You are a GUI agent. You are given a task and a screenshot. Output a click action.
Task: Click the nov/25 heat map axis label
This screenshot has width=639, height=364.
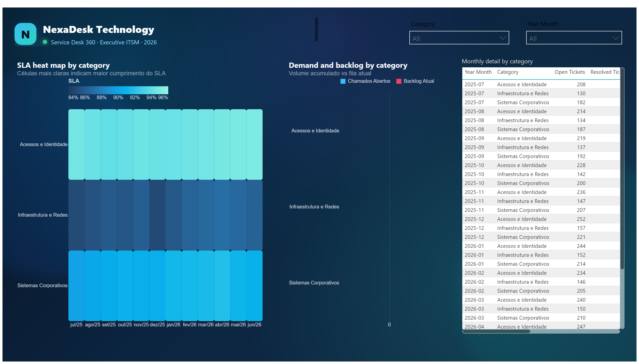pos(141,325)
